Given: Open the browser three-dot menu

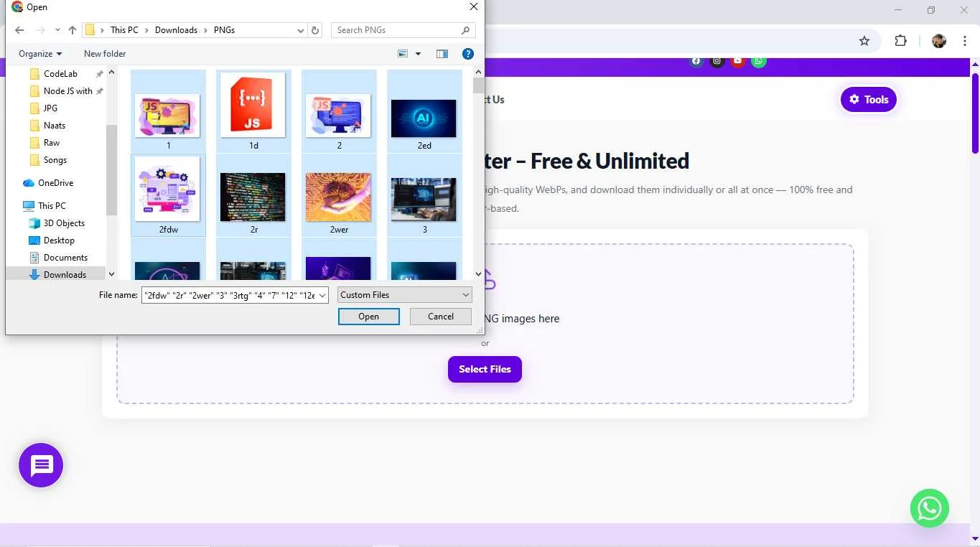Looking at the screenshot, I should pos(964,41).
